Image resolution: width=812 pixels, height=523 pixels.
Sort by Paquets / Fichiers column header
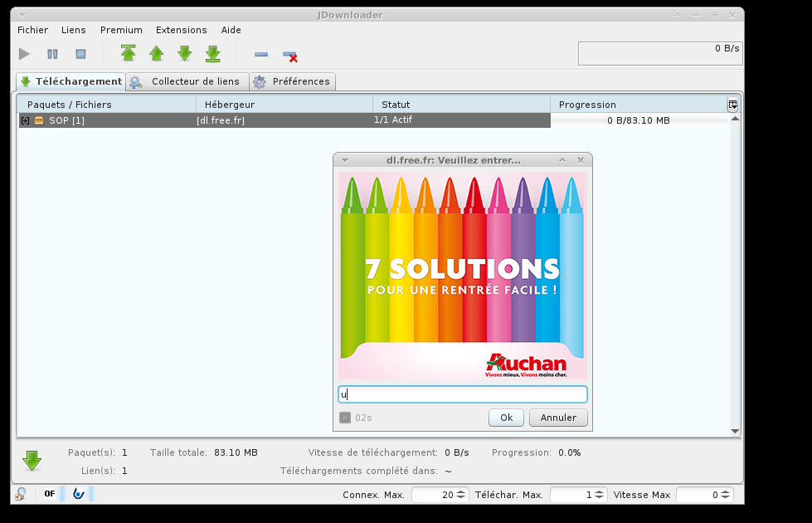[107, 105]
